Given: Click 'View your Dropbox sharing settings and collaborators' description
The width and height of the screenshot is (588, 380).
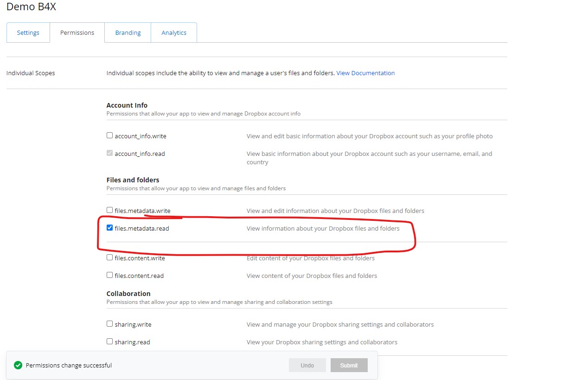Looking at the screenshot, I should (322, 342).
